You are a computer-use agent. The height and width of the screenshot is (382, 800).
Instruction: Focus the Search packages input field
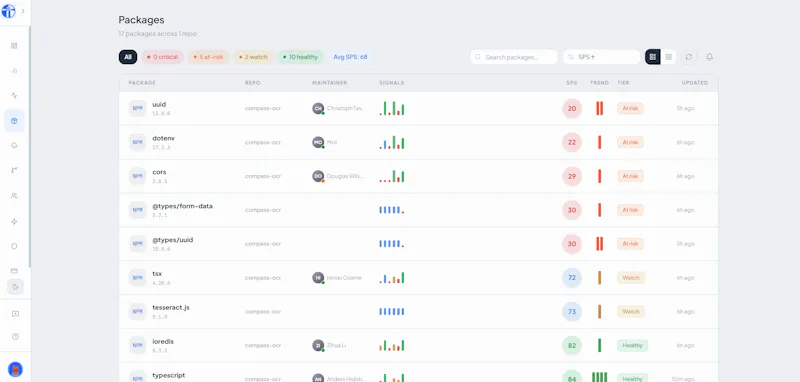click(x=514, y=57)
